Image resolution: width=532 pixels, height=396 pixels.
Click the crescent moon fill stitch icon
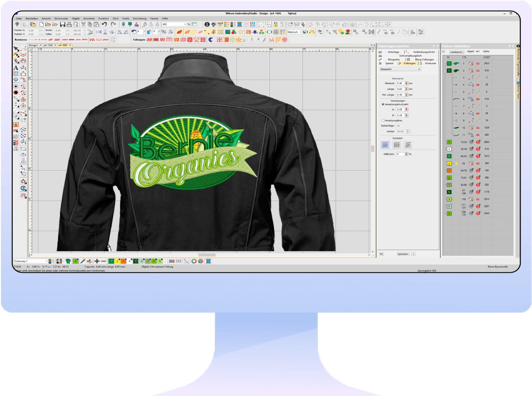[x=210, y=40]
